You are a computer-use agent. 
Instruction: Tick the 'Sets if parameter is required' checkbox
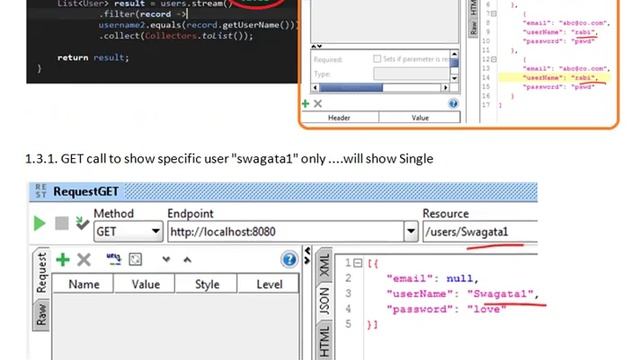(377, 59)
